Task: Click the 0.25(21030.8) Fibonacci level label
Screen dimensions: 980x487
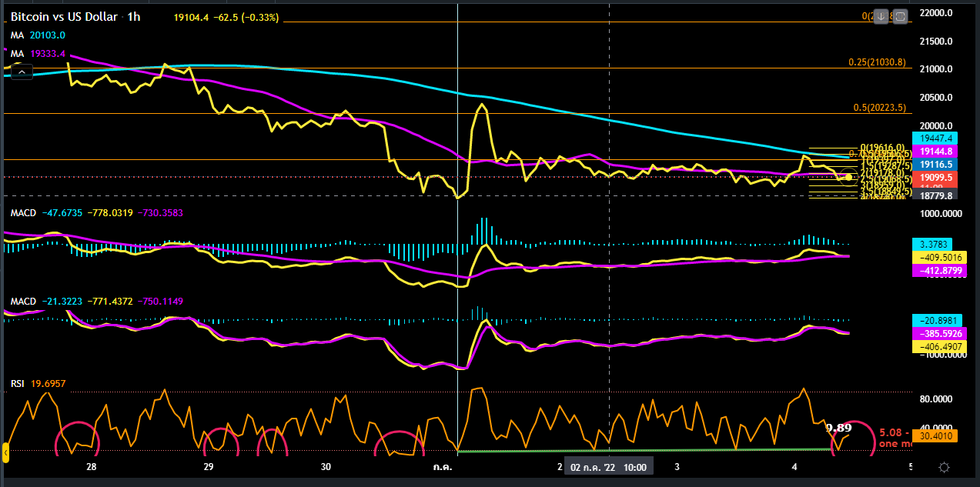Action: pos(876,62)
